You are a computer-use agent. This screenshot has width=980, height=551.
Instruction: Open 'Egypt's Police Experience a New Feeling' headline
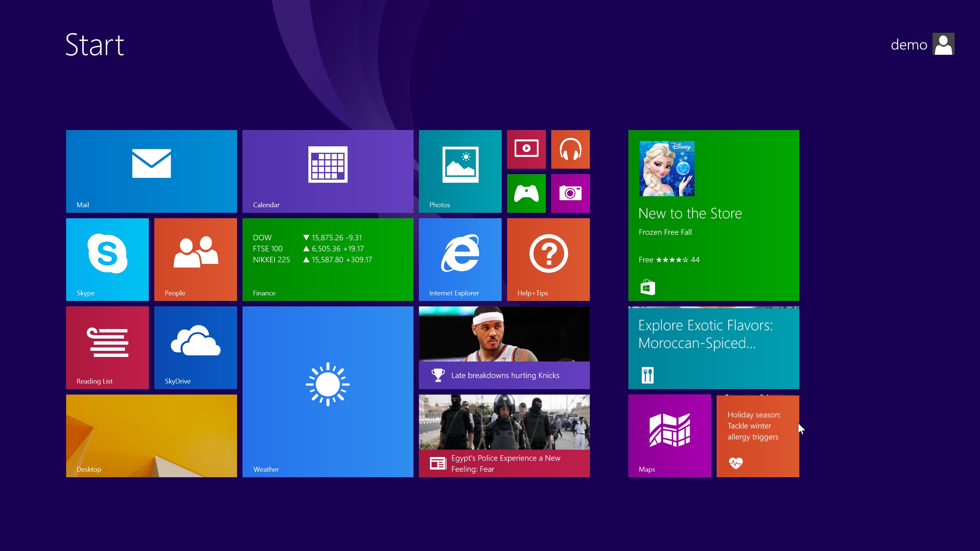coord(506,463)
